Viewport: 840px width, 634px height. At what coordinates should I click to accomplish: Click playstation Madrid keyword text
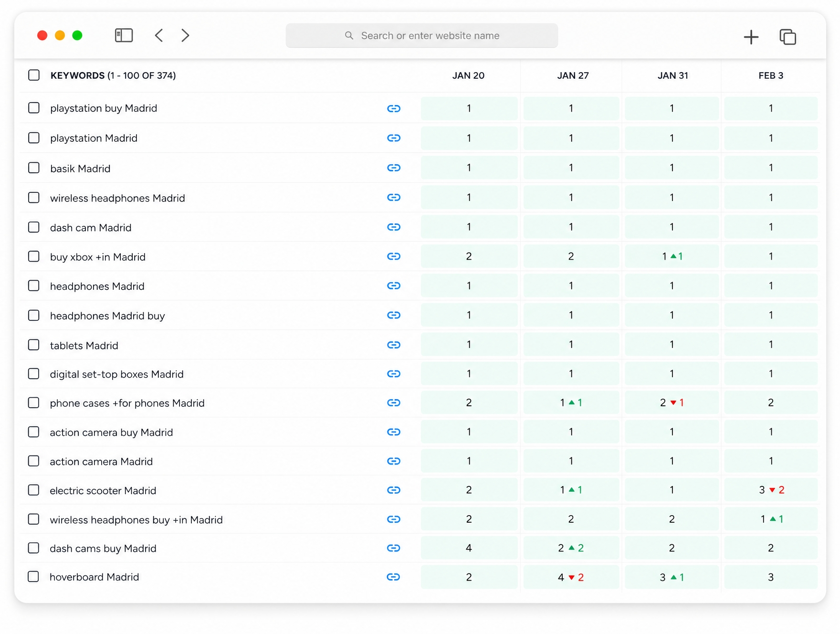94,138
